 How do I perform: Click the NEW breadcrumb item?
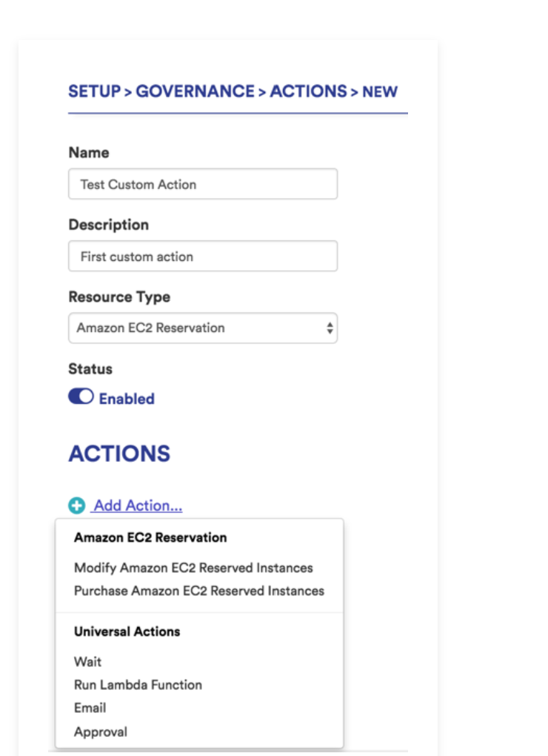[380, 93]
